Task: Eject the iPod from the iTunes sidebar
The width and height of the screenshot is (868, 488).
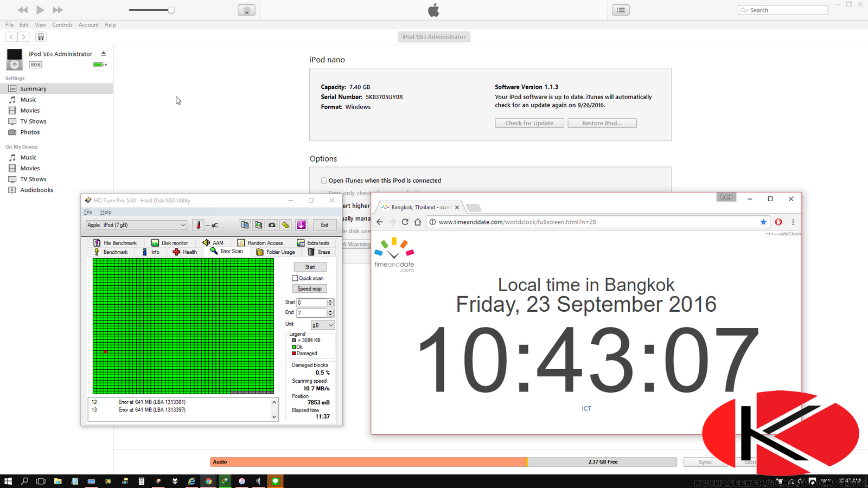Action: point(103,54)
